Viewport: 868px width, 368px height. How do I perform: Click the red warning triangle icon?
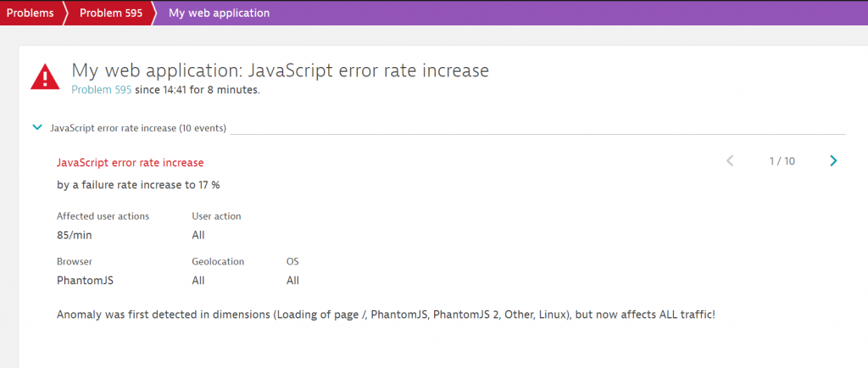tap(45, 77)
